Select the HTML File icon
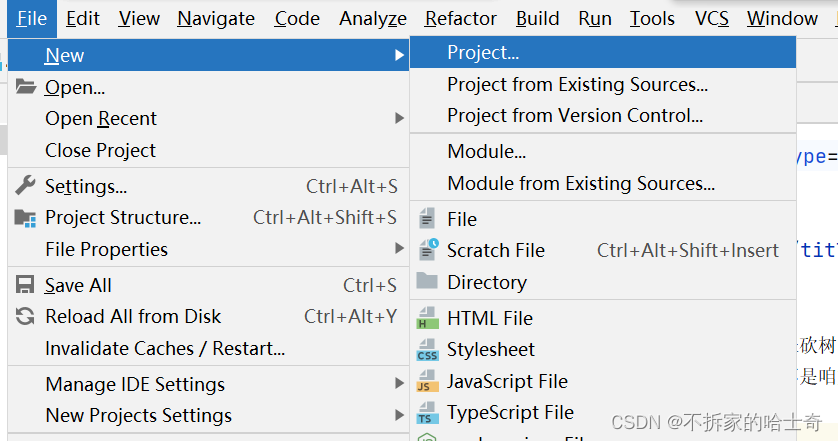The height and width of the screenshot is (441, 838). point(428,318)
